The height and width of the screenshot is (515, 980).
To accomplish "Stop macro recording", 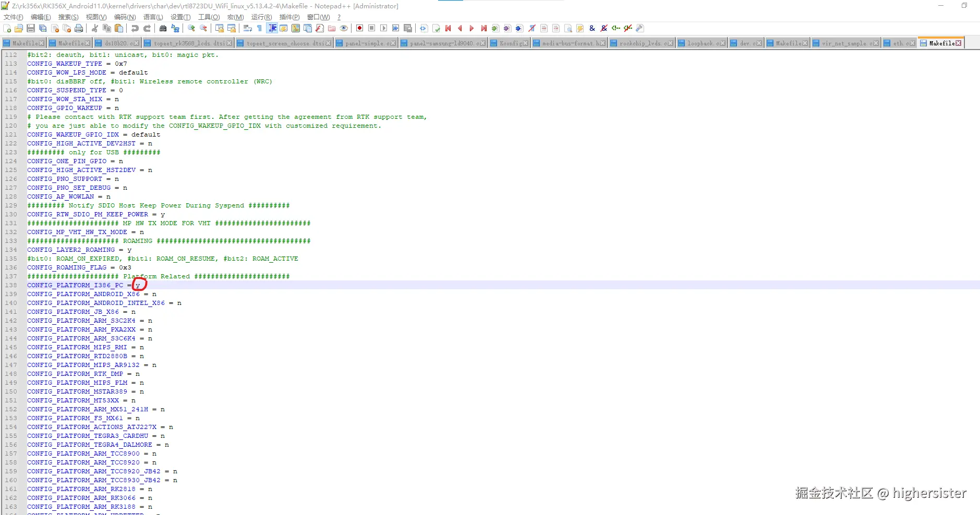I will pos(372,28).
